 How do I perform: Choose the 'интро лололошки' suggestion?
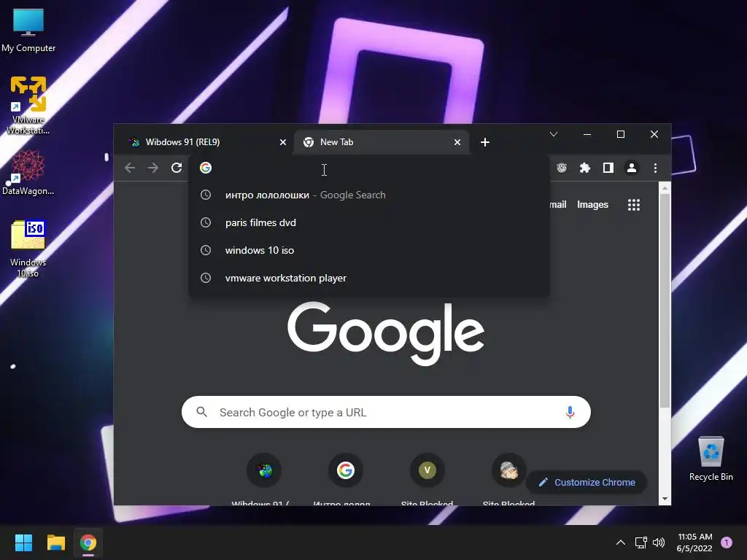369,195
